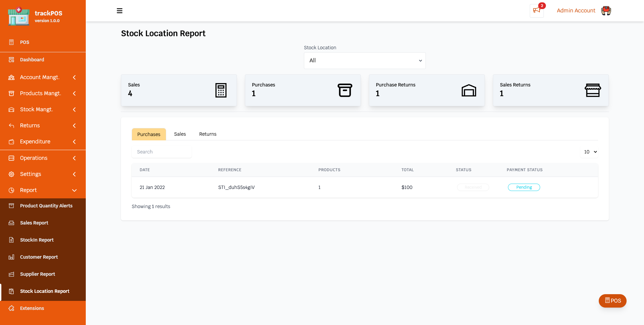Select the Returns icon in the sidebar
This screenshot has width=644, height=325.
(11, 125)
